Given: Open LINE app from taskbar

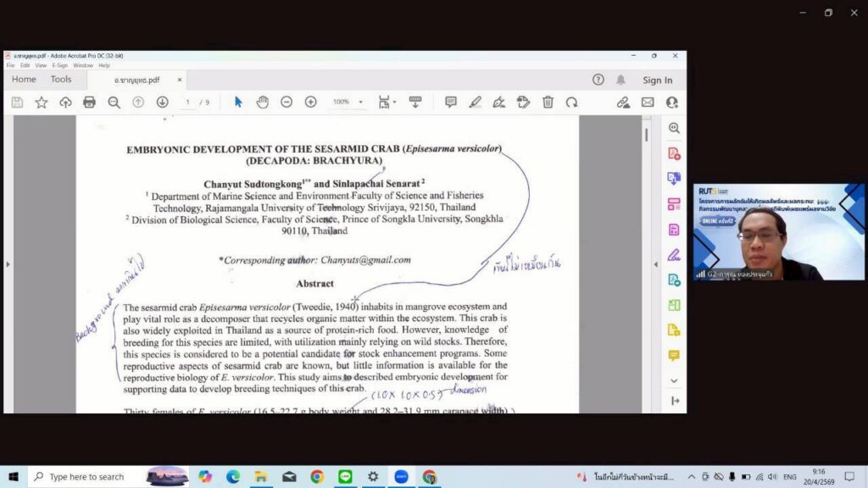Looking at the screenshot, I should point(344,477).
